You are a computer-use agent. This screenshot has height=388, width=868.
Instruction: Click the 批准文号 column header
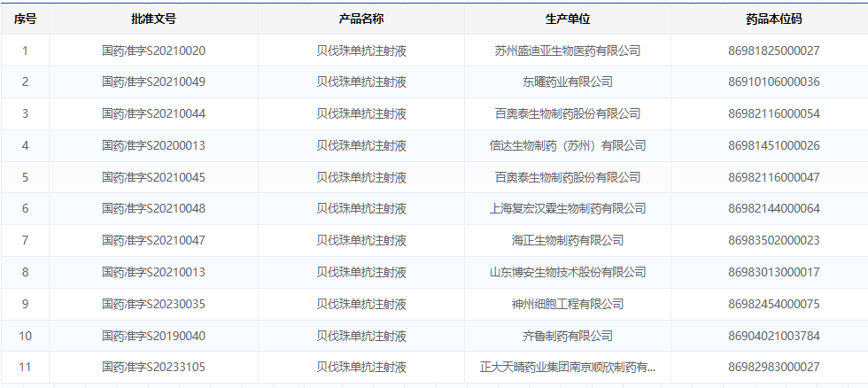click(153, 19)
